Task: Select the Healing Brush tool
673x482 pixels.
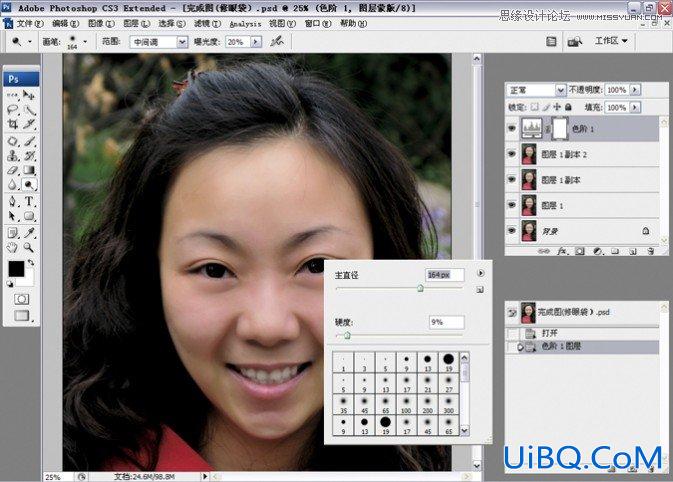Action: (12, 140)
